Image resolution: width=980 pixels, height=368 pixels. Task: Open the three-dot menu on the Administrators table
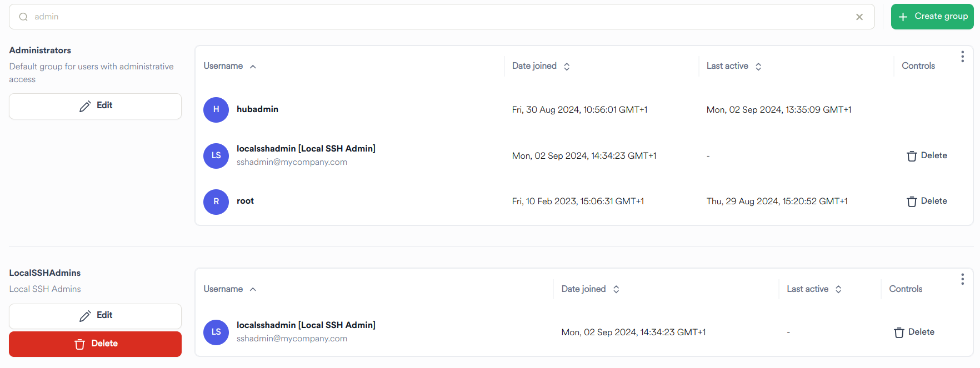963,56
